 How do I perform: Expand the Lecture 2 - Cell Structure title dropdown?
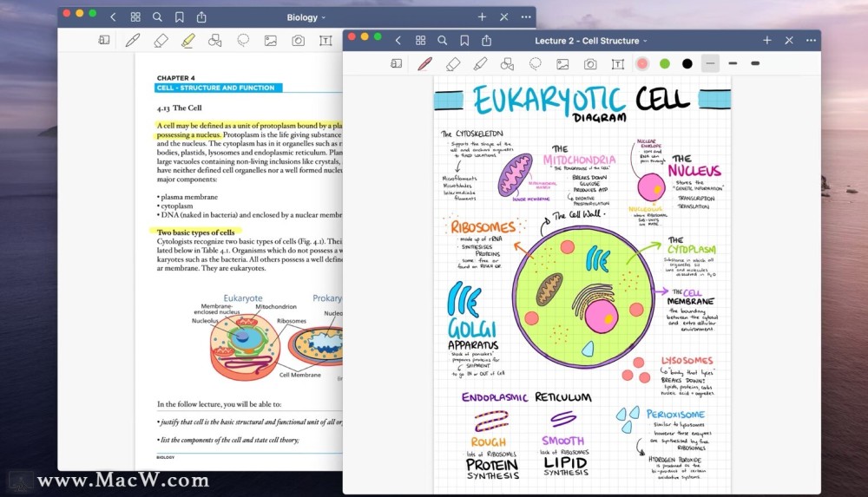pyautogui.click(x=590, y=41)
